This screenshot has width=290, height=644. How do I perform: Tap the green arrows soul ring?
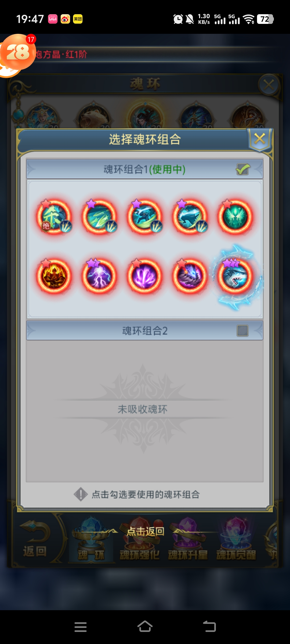coord(99,217)
